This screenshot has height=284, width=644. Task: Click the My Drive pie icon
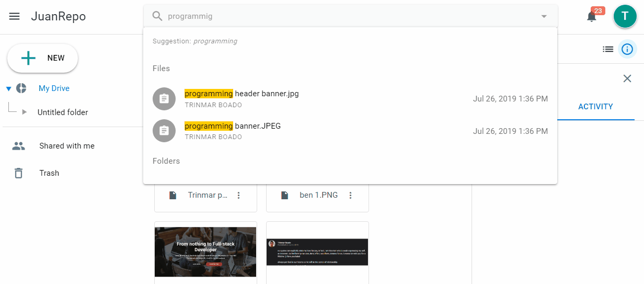(x=21, y=88)
